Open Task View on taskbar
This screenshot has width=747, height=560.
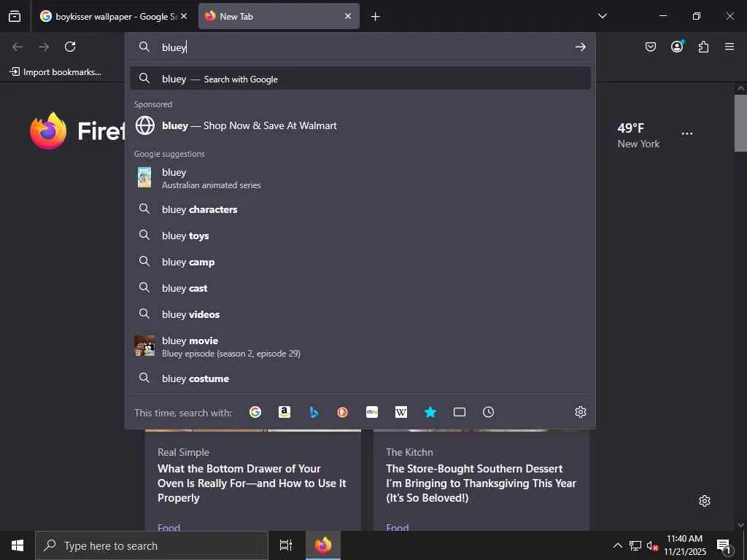pyautogui.click(x=286, y=545)
